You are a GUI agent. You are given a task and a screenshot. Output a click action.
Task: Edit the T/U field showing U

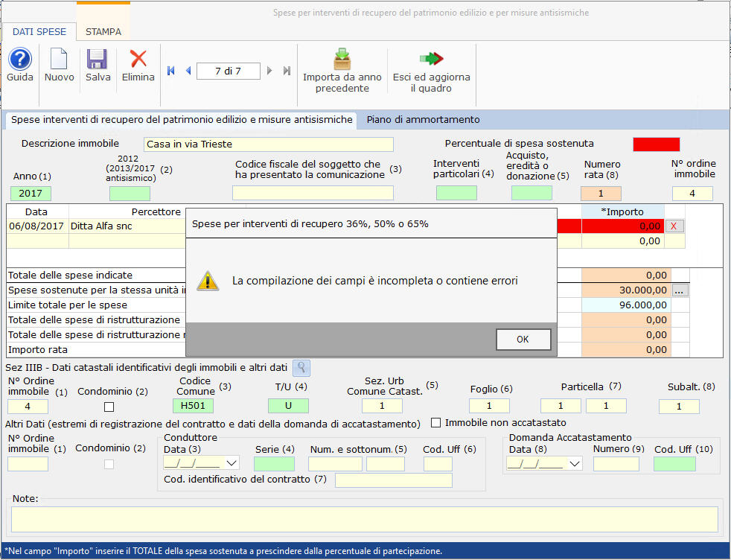click(x=288, y=406)
